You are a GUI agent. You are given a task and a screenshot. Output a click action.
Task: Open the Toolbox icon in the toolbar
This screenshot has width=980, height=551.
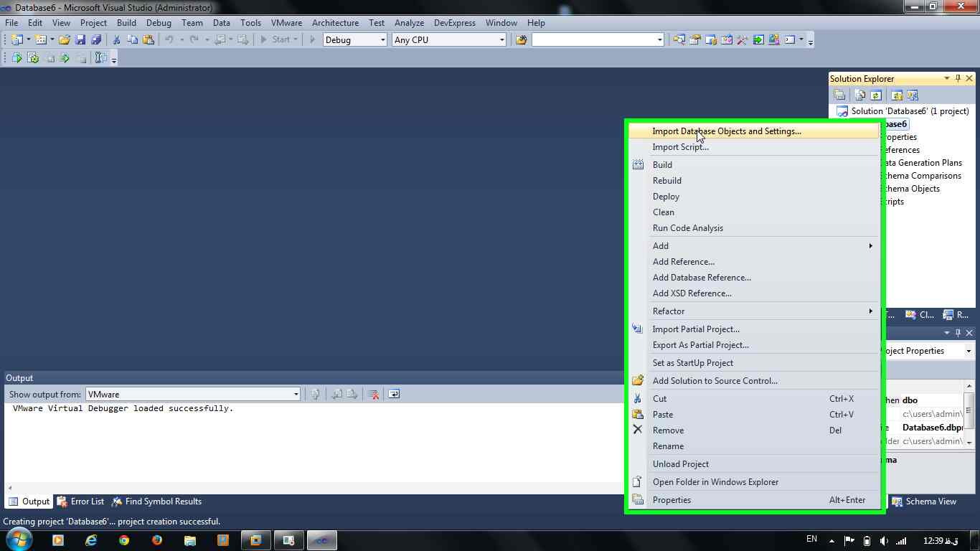(743, 40)
